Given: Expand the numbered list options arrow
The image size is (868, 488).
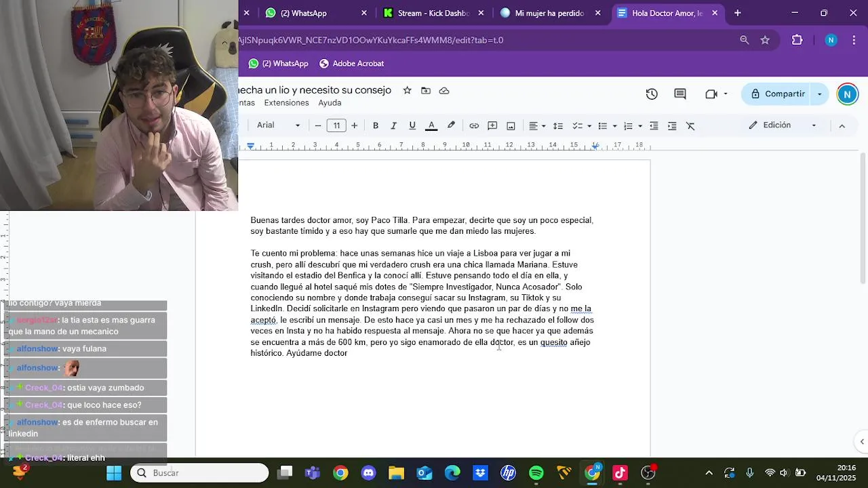Looking at the screenshot, I should tap(639, 125).
